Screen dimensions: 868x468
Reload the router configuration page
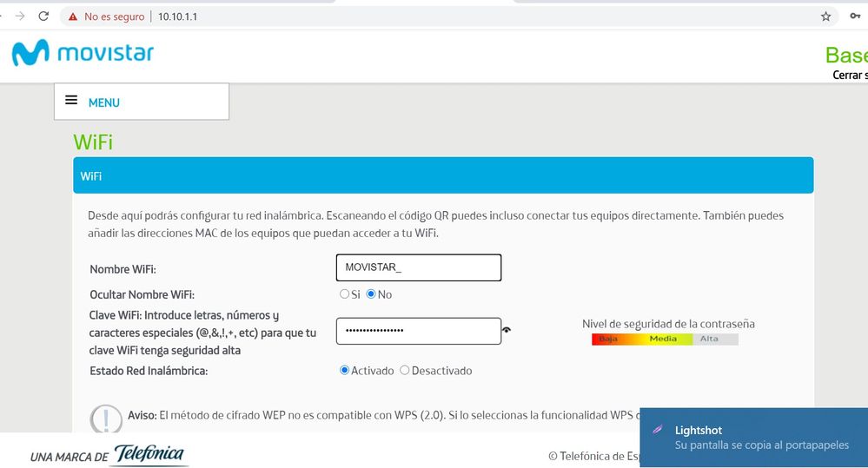coord(43,16)
